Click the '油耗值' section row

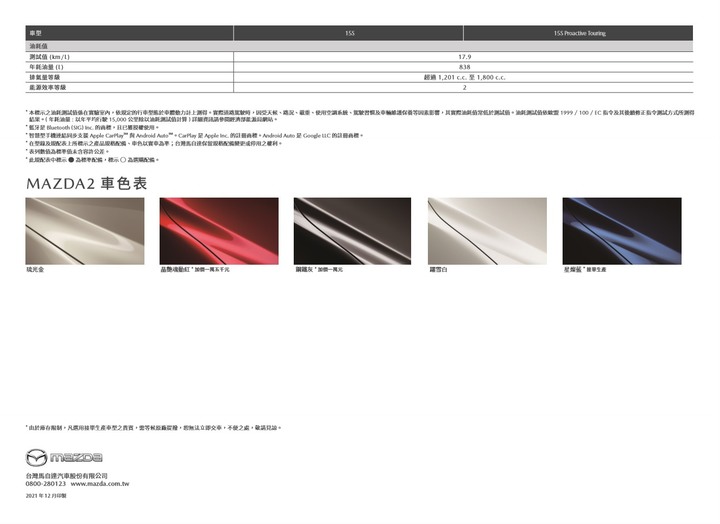click(359, 46)
